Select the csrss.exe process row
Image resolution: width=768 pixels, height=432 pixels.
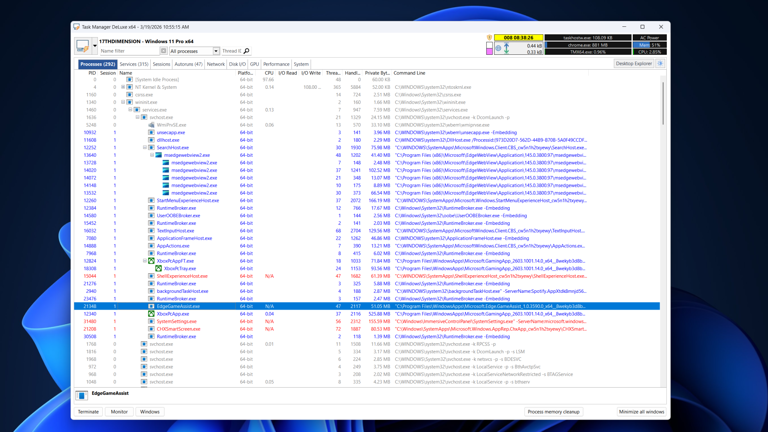click(x=366, y=95)
